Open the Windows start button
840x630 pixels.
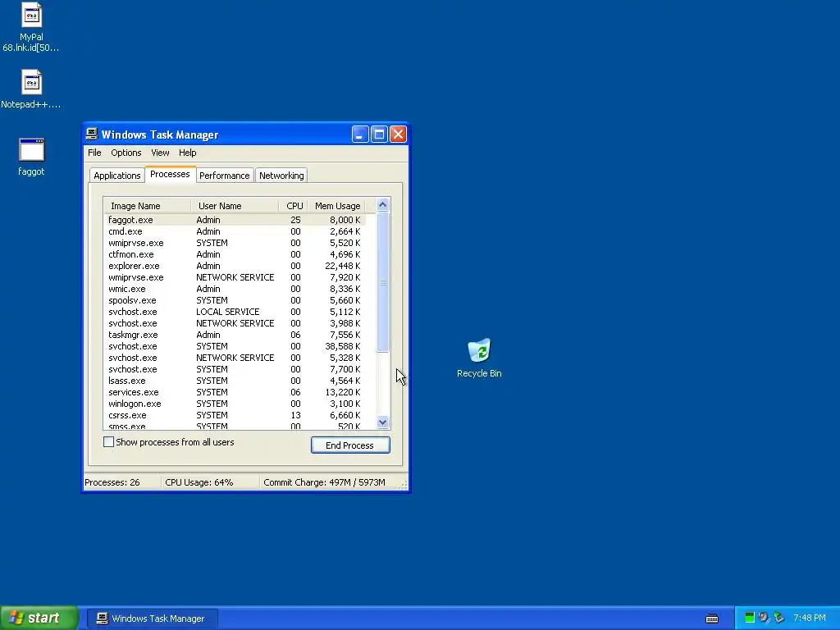coord(39,618)
